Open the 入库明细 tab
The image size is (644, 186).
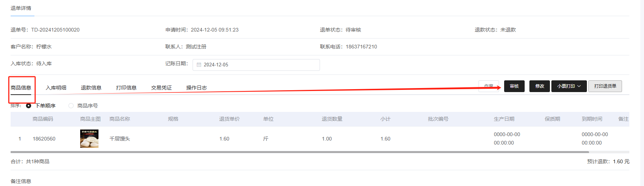pos(56,88)
